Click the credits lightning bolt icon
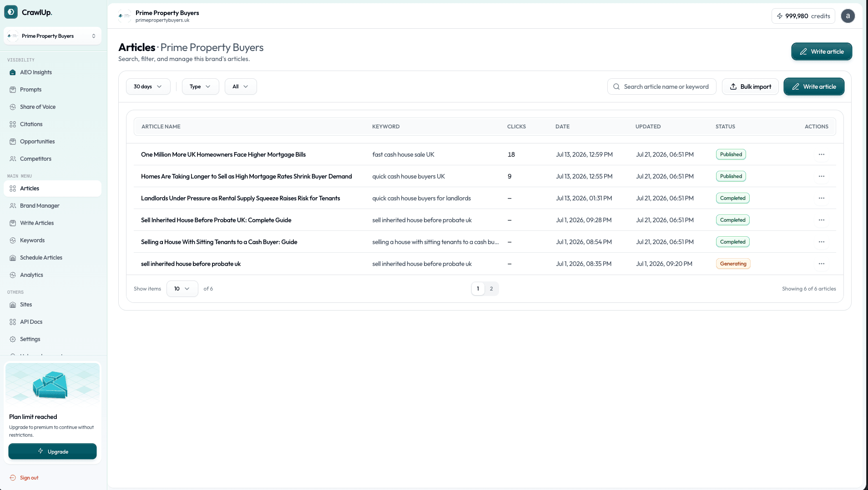The width and height of the screenshot is (868, 490). pyautogui.click(x=780, y=16)
